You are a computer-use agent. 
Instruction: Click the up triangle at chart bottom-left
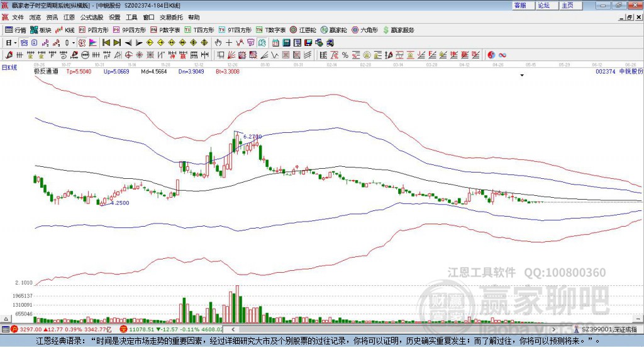pyautogui.click(x=6, y=319)
